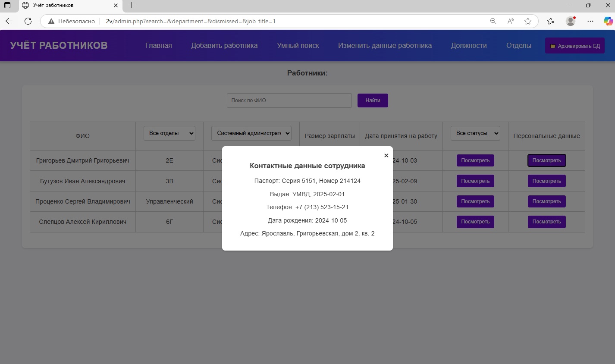Open tab actions menu icon in title bar
This screenshot has width=615, height=364.
(x=7, y=5)
